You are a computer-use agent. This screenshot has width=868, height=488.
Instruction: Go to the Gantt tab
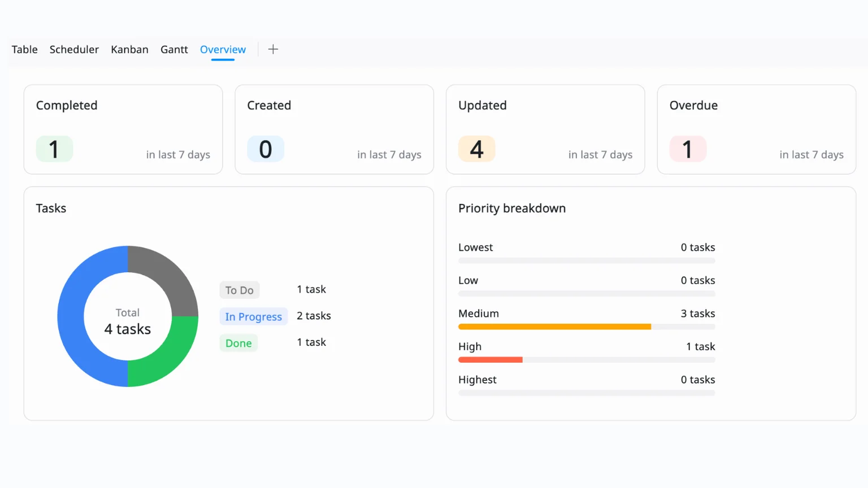click(x=174, y=50)
